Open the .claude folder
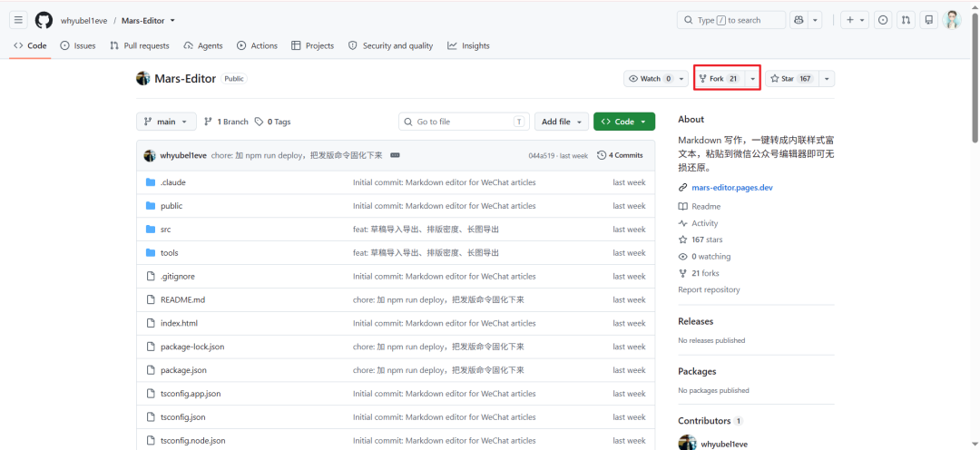Screen dimensions: 980x450 click(x=173, y=182)
